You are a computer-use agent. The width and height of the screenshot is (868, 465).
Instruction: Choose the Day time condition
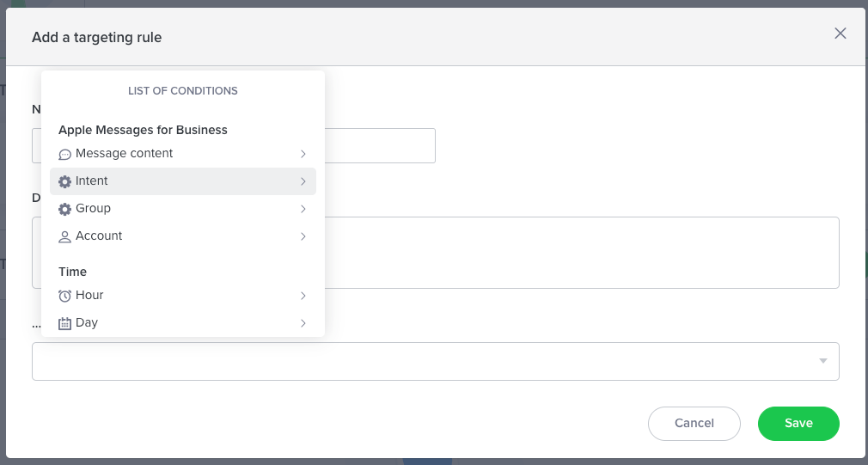point(87,323)
